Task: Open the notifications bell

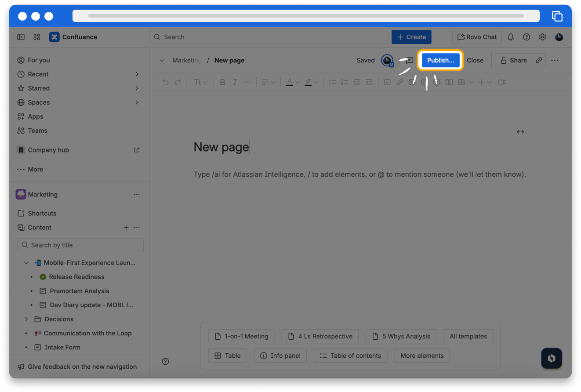Action: 511,37
